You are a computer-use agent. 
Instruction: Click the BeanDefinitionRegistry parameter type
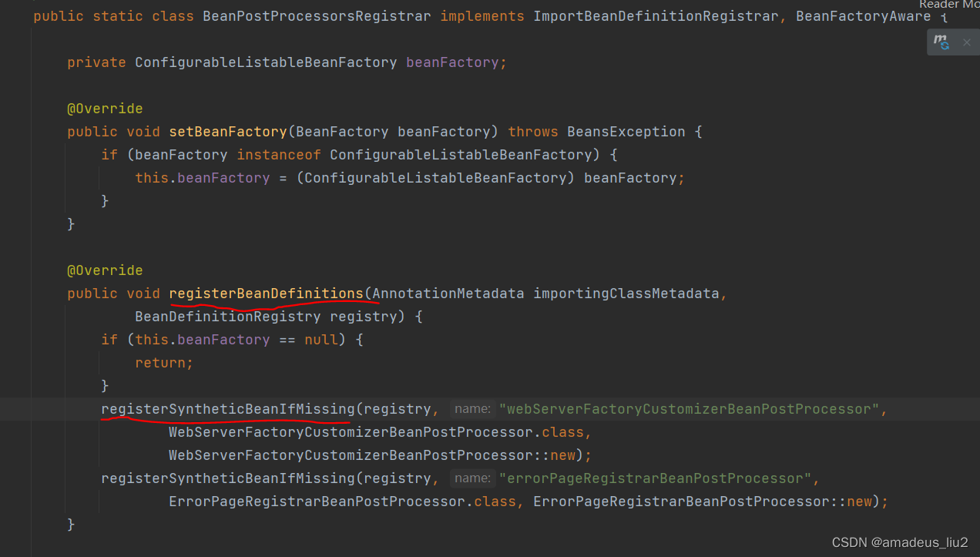point(228,317)
